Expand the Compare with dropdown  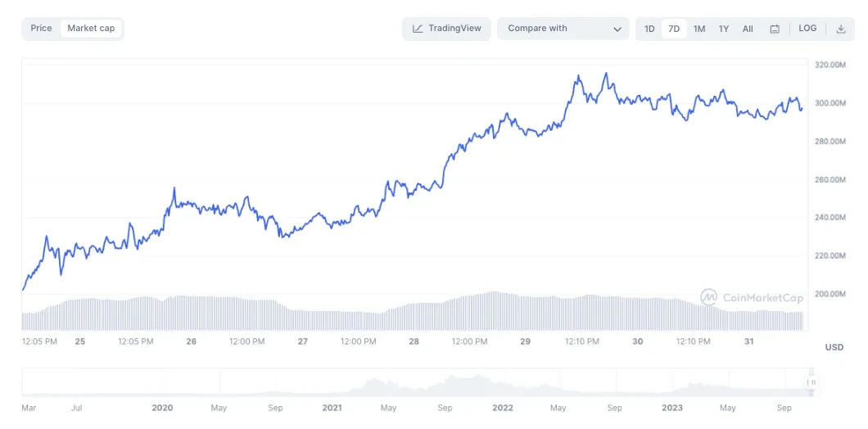(x=563, y=29)
